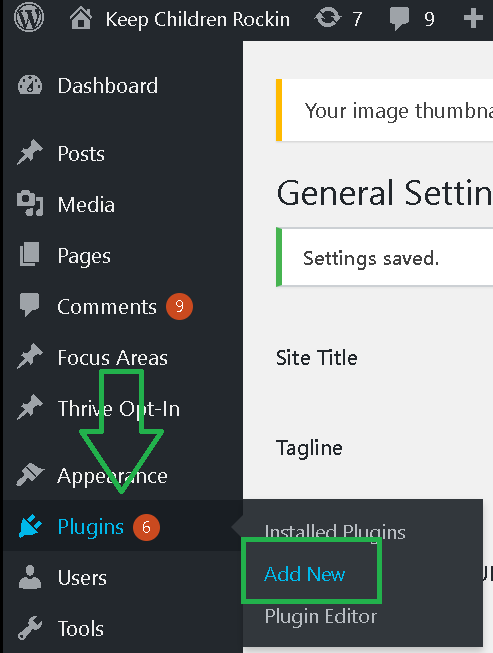The image size is (493, 653).
Task: Click the Dashboard gauge icon
Action: pos(30,85)
